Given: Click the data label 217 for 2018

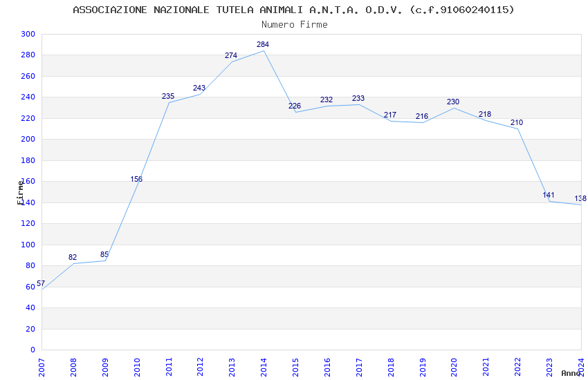Looking at the screenshot, I should 390,115.
